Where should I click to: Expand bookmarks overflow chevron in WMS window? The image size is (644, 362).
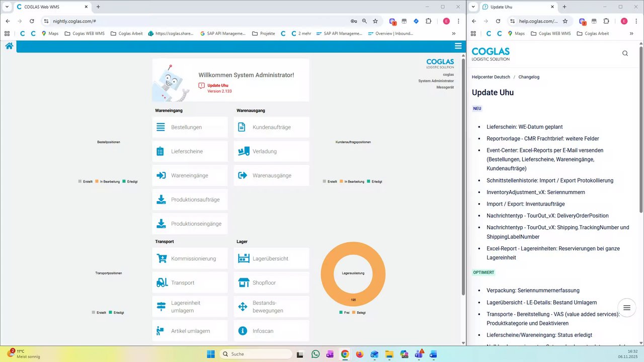[454, 34]
